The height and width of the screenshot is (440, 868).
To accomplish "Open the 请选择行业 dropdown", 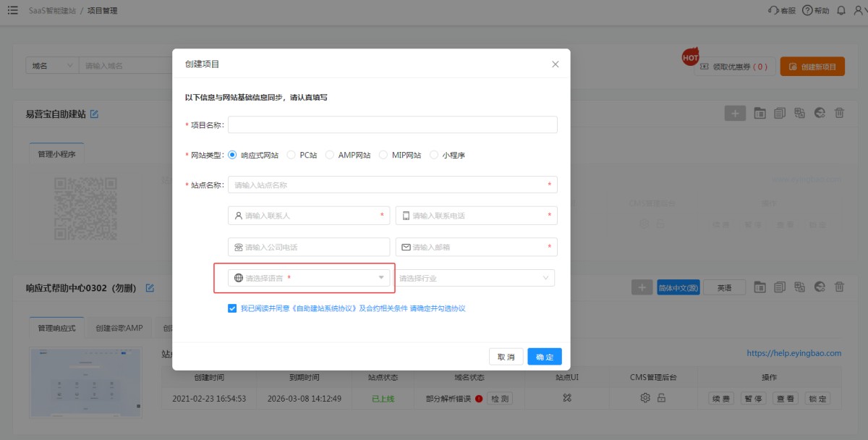I will pos(475,278).
